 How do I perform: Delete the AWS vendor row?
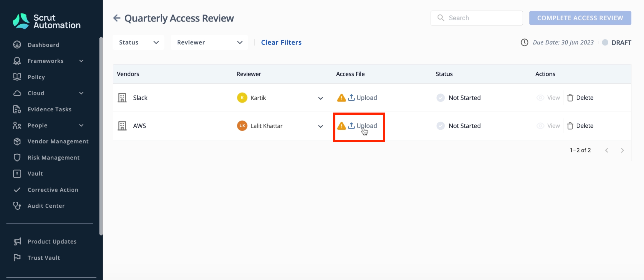[580, 126]
